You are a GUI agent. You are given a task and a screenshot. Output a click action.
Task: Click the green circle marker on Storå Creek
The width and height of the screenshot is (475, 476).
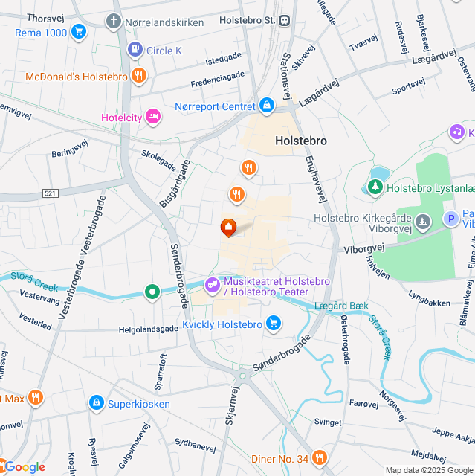[x=152, y=292]
